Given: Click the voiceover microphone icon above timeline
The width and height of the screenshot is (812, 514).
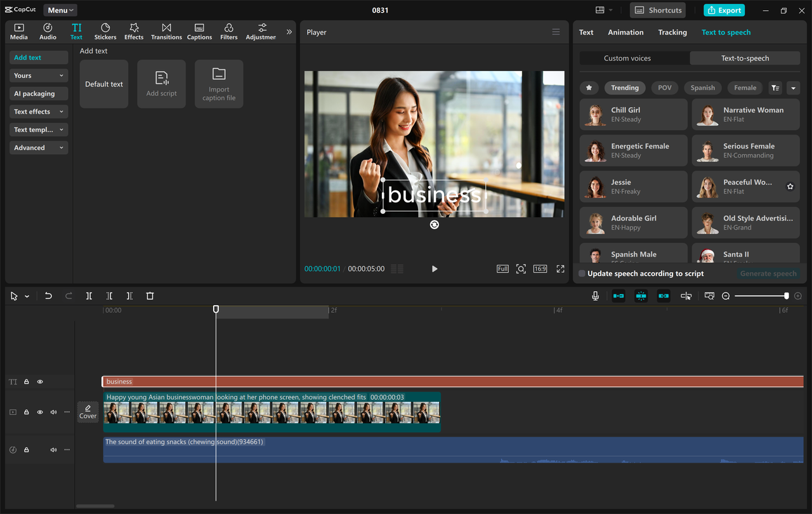Looking at the screenshot, I should tap(595, 296).
